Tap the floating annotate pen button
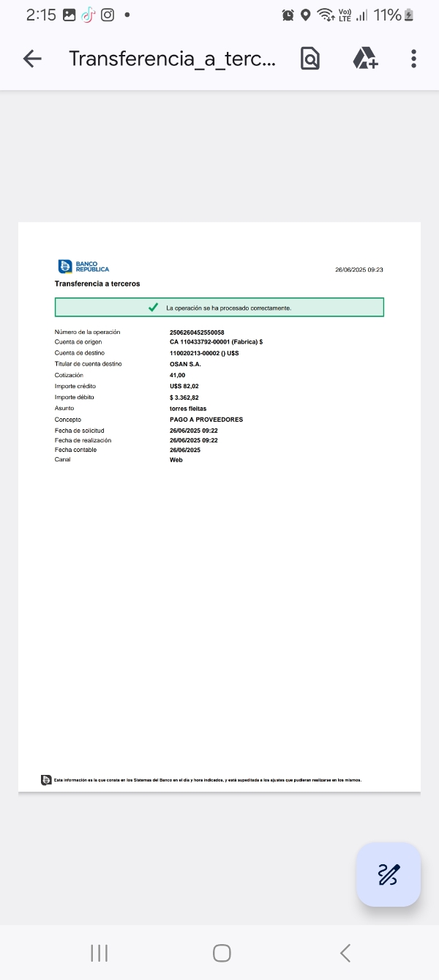 [x=389, y=875]
